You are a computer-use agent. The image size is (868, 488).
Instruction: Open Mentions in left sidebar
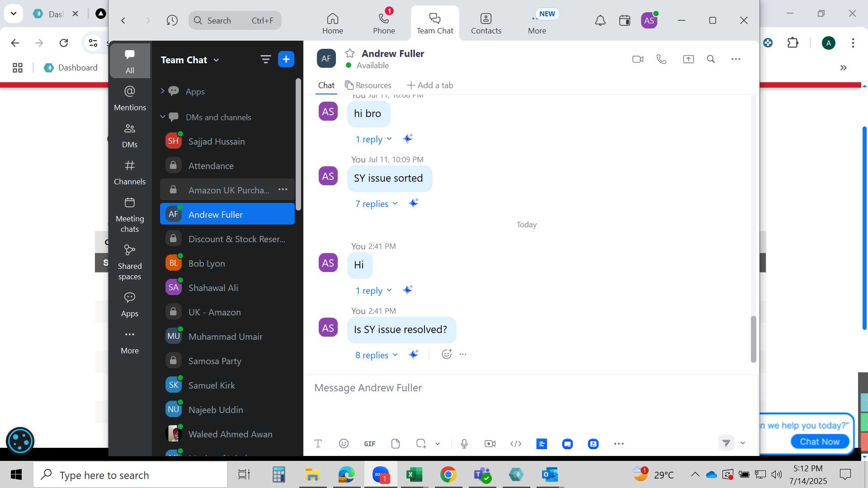pos(130,98)
